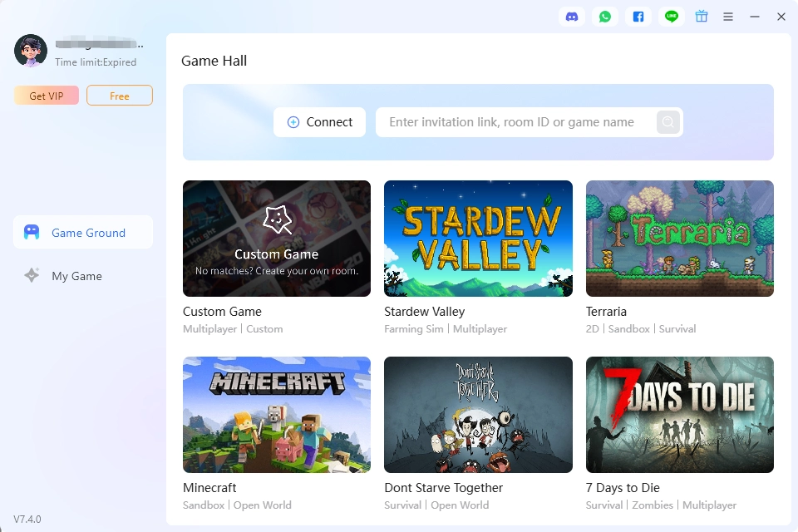Click the Free button
Viewport: 798px width, 532px height.
tap(120, 96)
